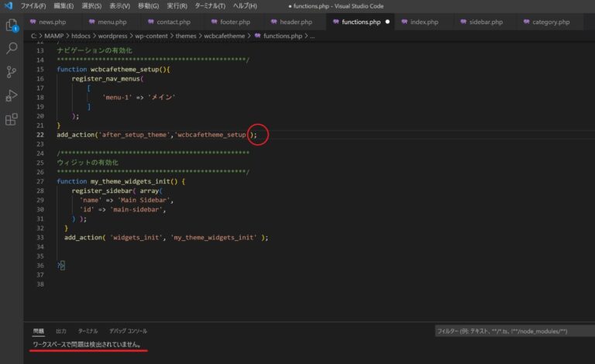Open the ヘルプ(H) menu
Screen dimensions: 595x364
pyautogui.click(x=245, y=6)
